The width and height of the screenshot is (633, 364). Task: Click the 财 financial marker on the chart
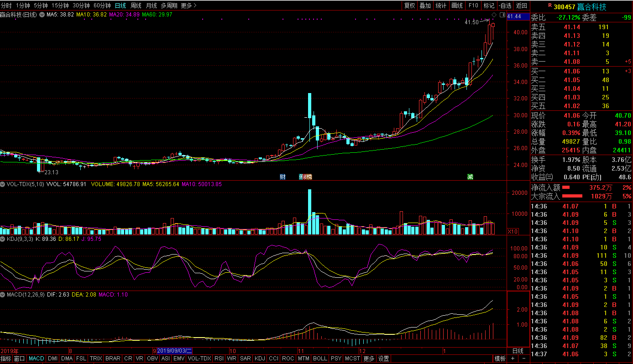point(282,177)
